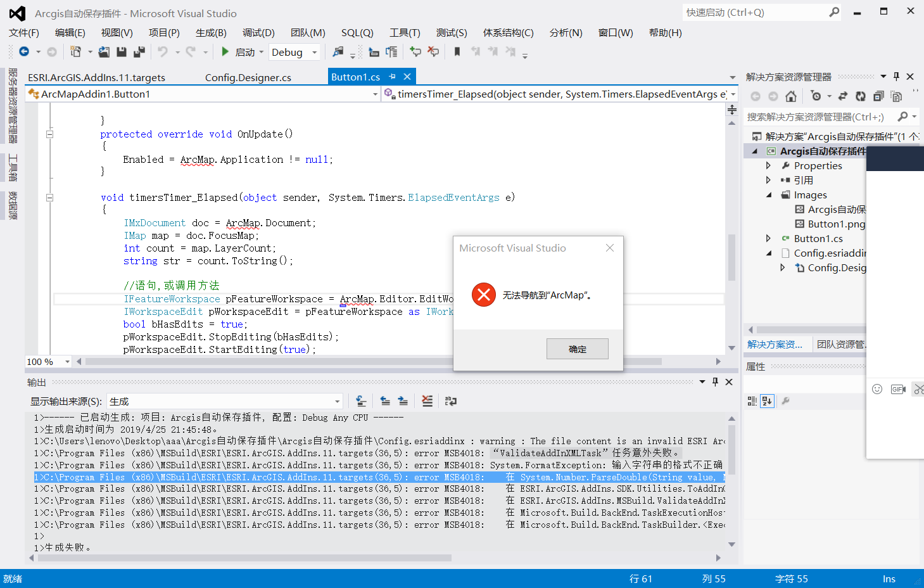Image resolution: width=924 pixels, height=588 pixels.
Task: Click the Solution Explorer Collapse All icon
Action: coord(878,96)
